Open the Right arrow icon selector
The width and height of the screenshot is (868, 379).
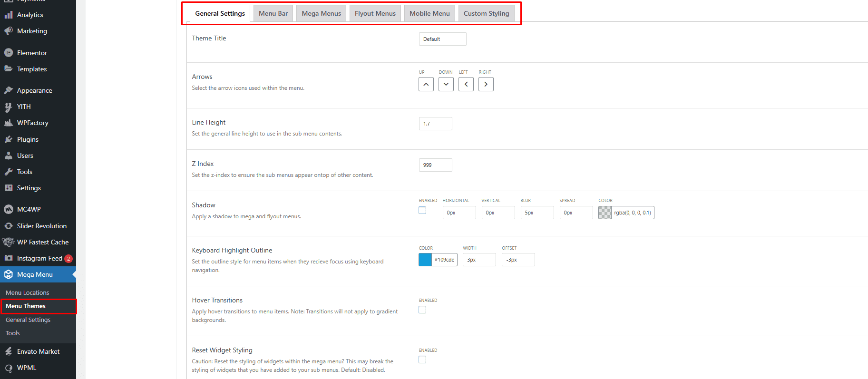[486, 84]
